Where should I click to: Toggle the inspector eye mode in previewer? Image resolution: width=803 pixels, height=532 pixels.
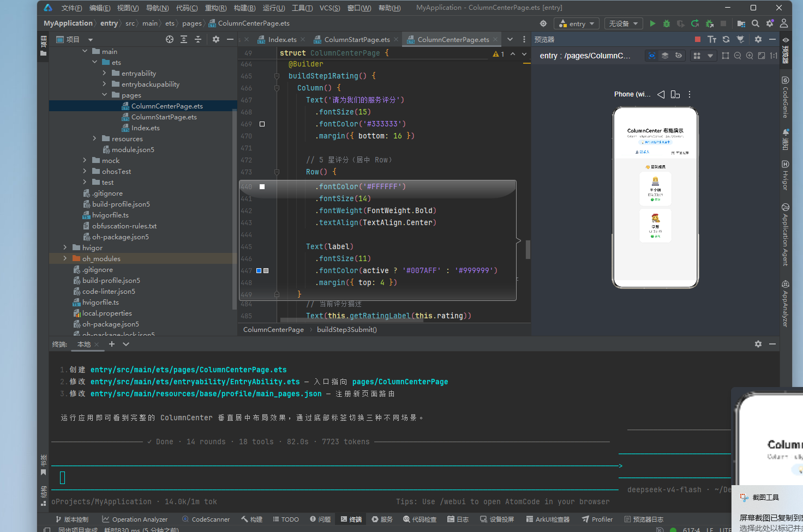pos(652,56)
